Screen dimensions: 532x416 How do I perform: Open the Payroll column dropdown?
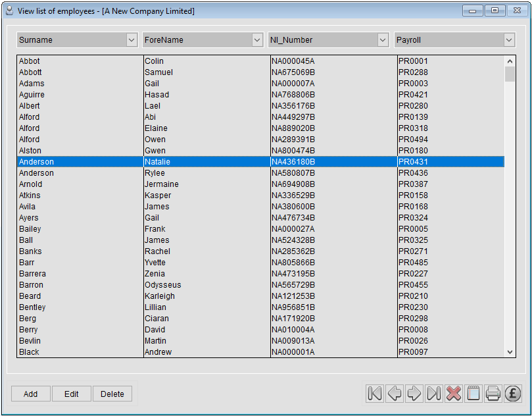pyautogui.click(x=509, y=39)
